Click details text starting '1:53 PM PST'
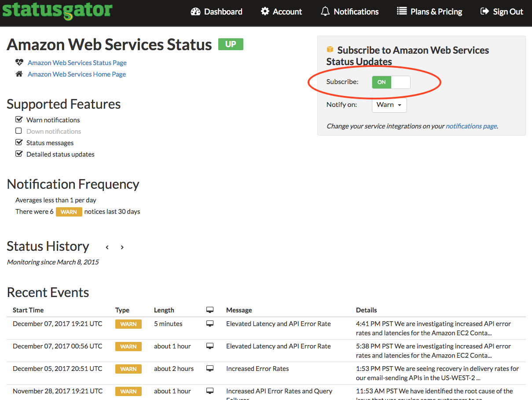The width and height of the screenshot is (532, 400). [437, 373]
